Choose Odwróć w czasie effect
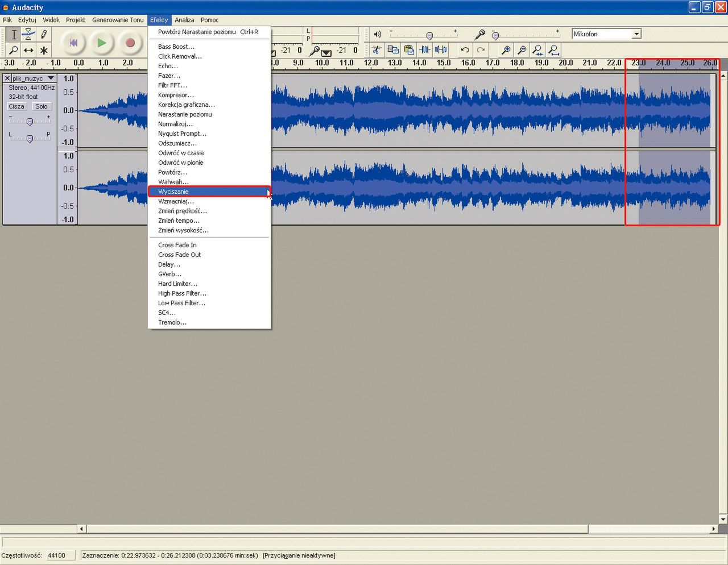728x565 pixels. [209, 153]
